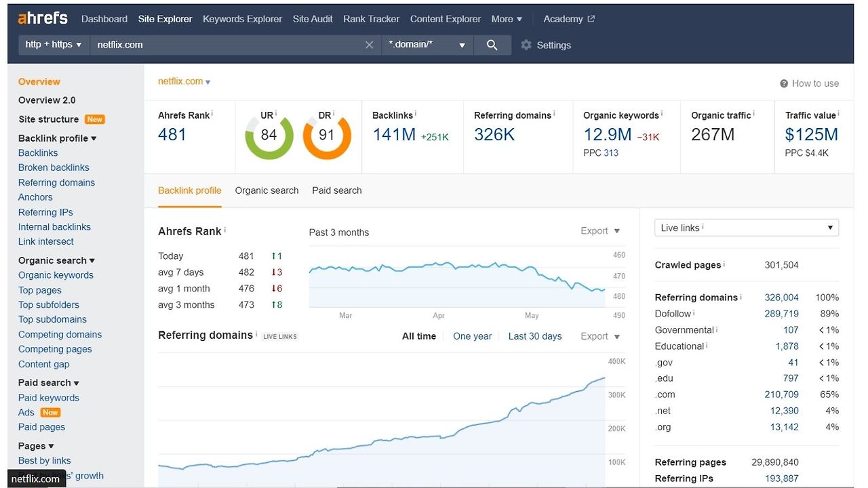Open the Backlinks sidebar link

pos(38,153)
